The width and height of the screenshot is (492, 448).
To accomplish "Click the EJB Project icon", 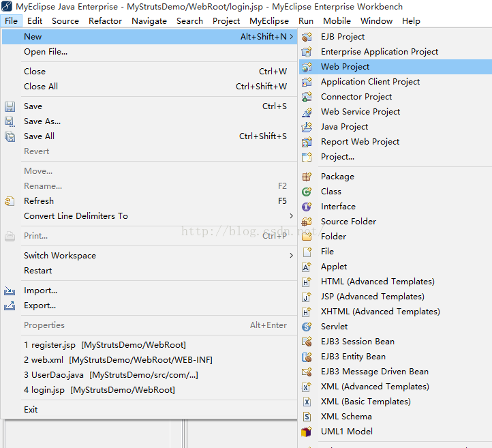I will (307, 37).
